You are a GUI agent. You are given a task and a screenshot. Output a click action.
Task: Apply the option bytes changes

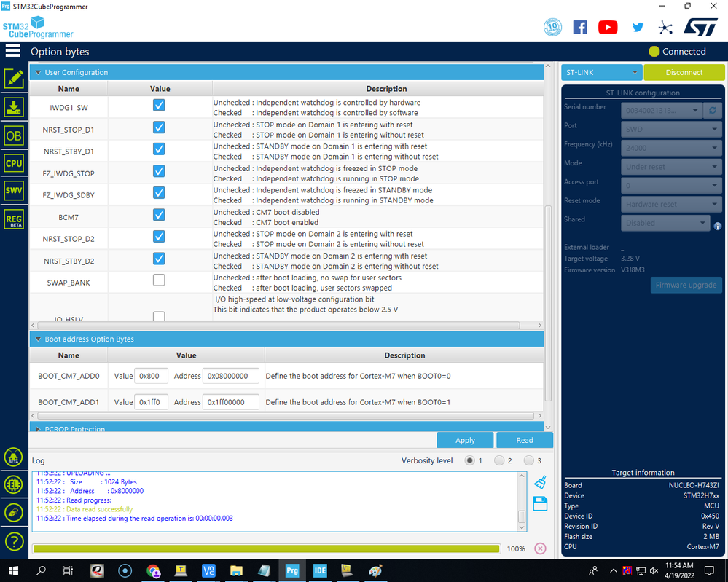(x=465, y=440)
